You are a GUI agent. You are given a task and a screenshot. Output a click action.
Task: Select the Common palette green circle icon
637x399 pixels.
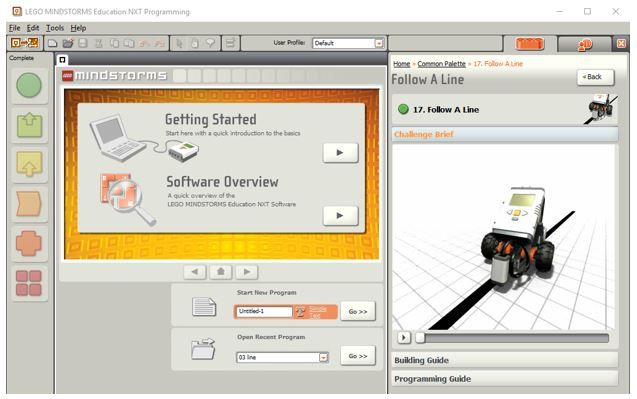pos(29,86)
